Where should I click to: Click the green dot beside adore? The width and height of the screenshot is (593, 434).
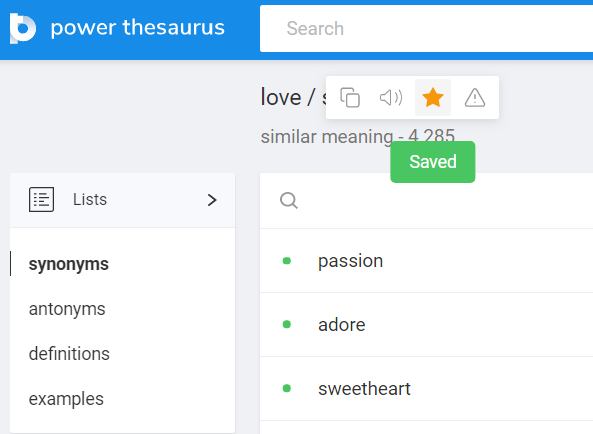(287, 324)
